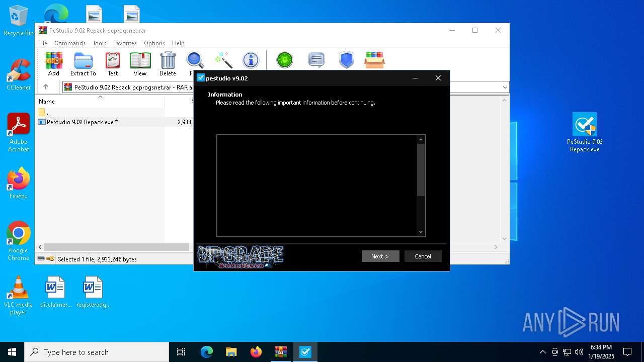The height and width of the screenshot is (362, 644).
Task: Click the Add toolbar icon in WinRAR
Action: click(54, 64)
